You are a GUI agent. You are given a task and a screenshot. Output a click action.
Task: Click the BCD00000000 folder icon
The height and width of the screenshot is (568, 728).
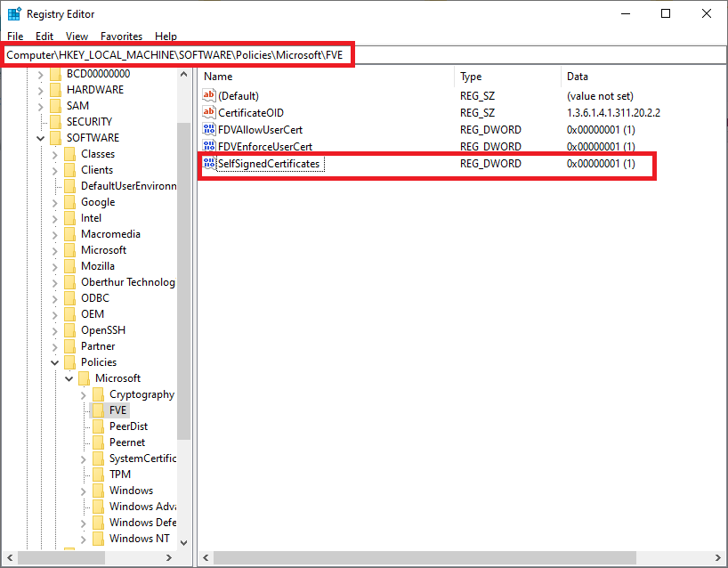tap(55, 74)
